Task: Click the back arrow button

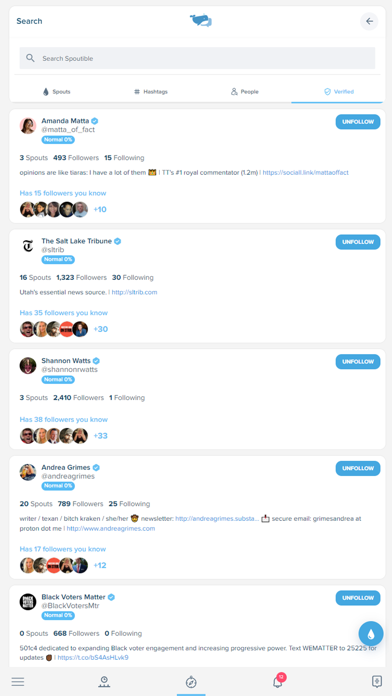Action: pos(369,21)
